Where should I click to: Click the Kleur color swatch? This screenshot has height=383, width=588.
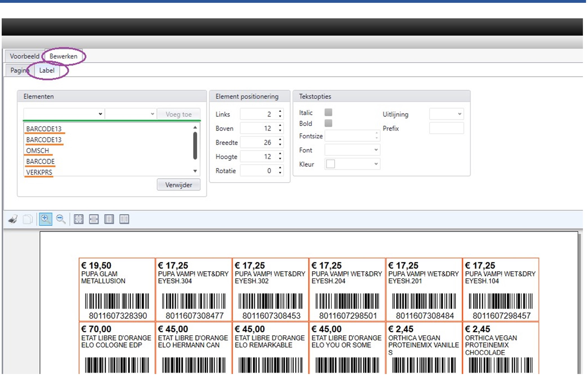pos(330,164)
